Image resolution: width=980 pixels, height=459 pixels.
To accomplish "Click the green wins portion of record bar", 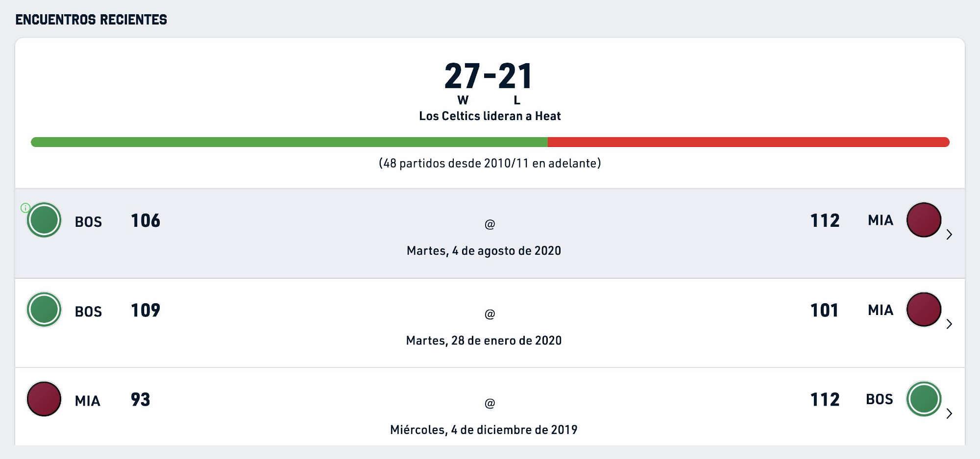I will click(x=289, y=142).
